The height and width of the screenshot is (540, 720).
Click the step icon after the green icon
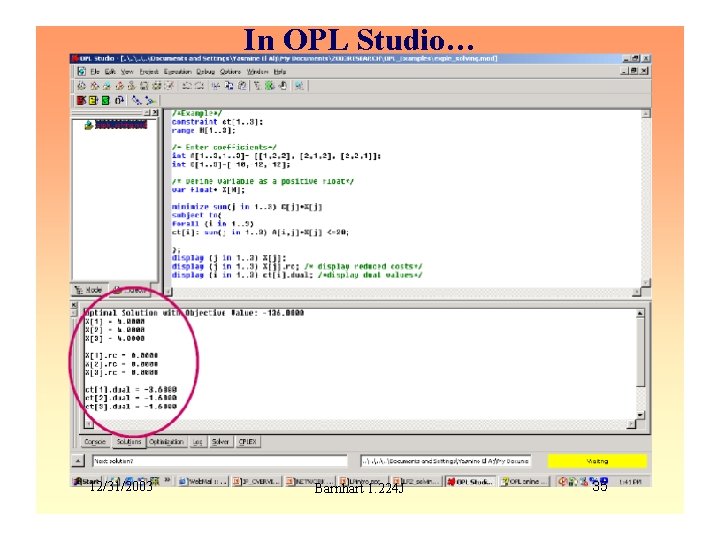click(120, 100)
